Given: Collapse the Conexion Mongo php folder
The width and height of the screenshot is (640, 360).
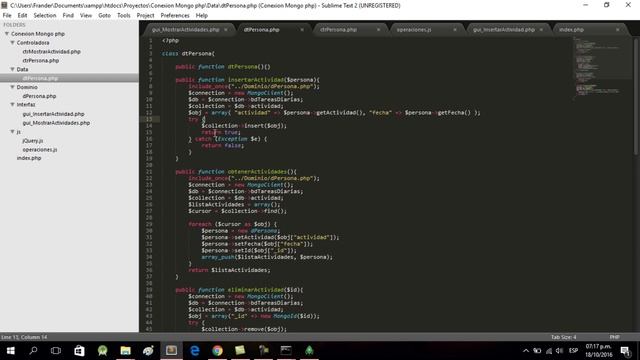Looking at the screenshot, I should [7, 34].
